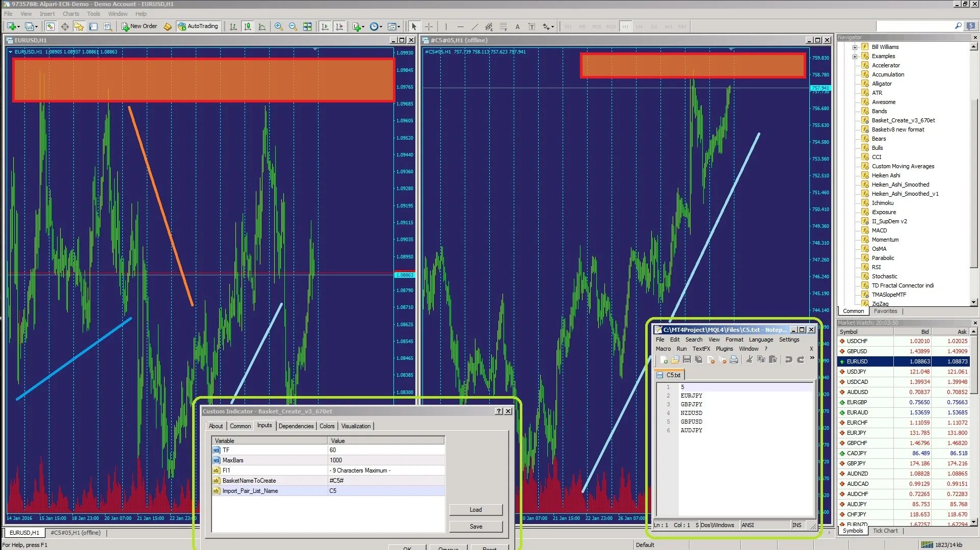Select the W1 timeframe button

[668, 27]
